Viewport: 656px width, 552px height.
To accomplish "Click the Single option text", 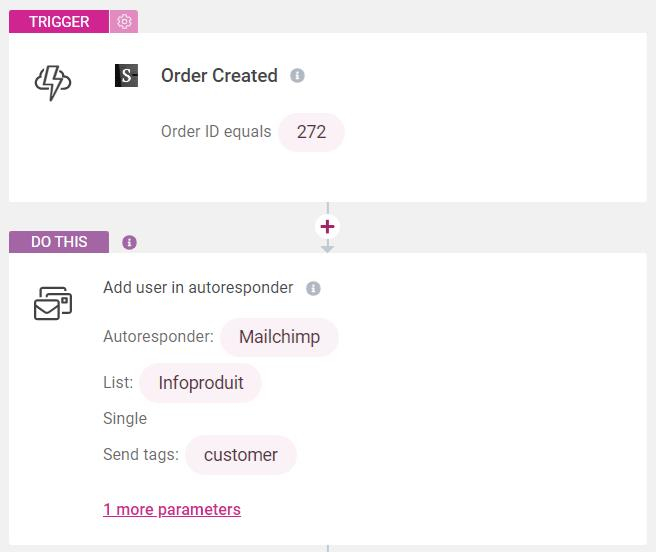I will click(x=125, y=418).
